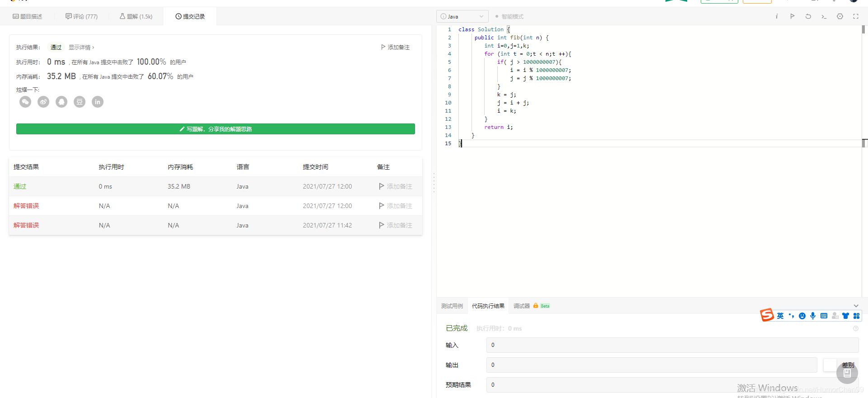Add note to 解答错误 11:42 row

click(396, 225)
